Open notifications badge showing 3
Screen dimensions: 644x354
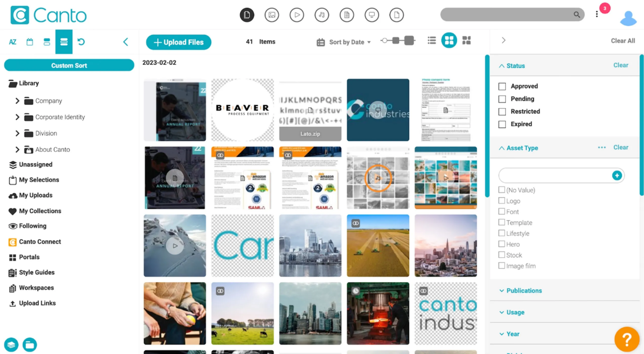(x=605, y=8)
